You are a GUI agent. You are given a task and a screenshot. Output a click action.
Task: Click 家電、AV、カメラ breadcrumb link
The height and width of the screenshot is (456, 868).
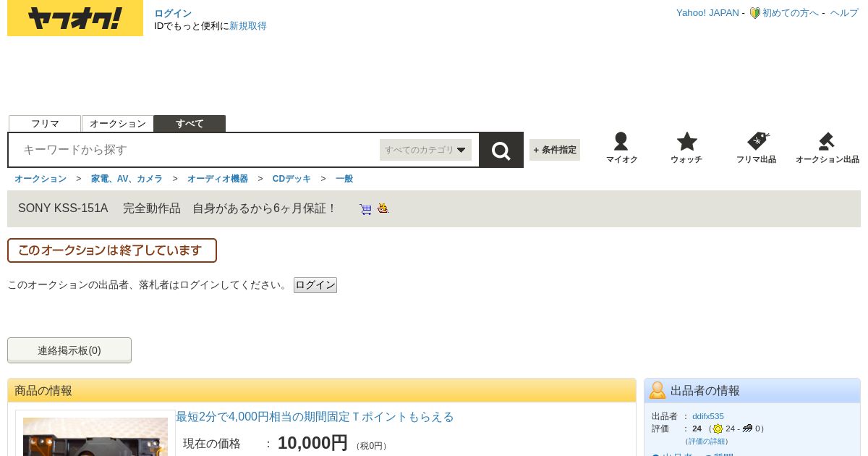(127, 179)
